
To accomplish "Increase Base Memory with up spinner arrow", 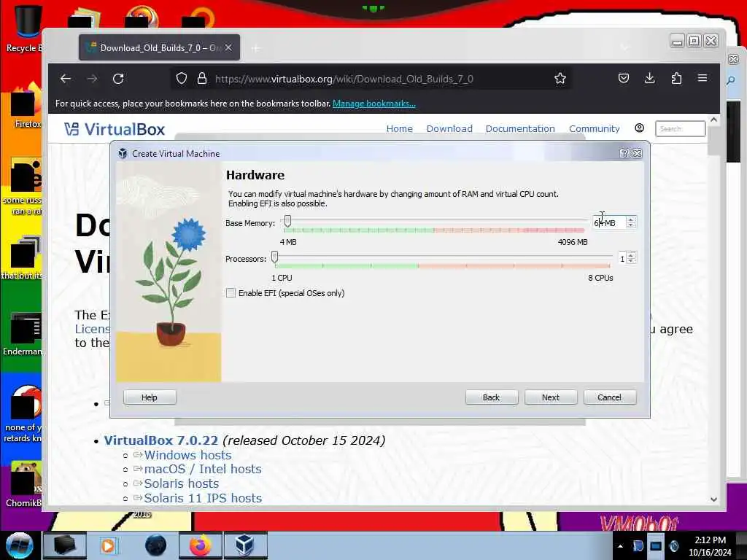I will pos(631,220).
